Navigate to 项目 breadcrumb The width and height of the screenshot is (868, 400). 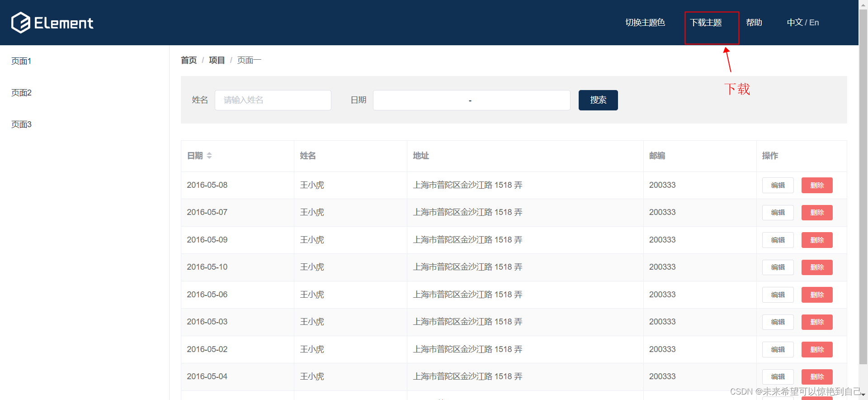click(217, 60)
